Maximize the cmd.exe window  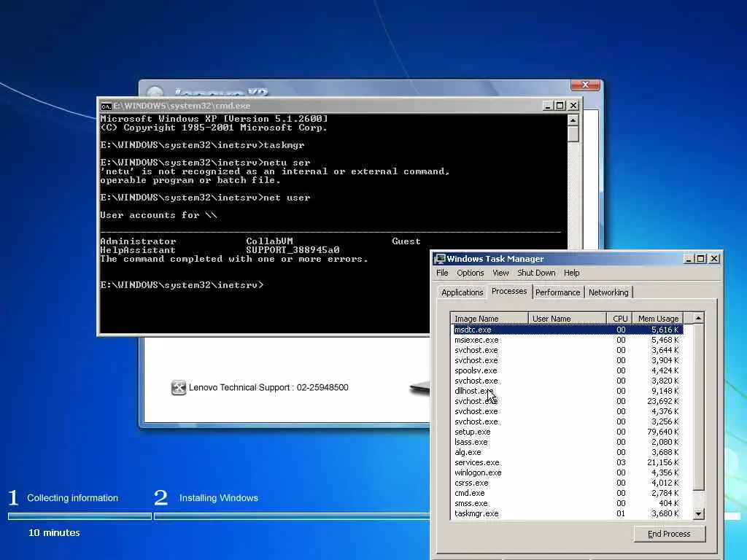pyautogui.click(x=560, y=106)
